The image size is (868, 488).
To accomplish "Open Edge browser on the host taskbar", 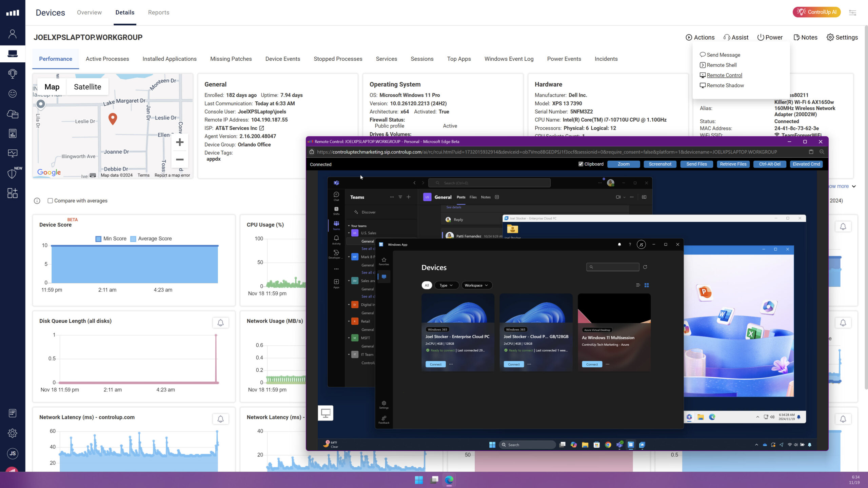I will pos(449,480).
